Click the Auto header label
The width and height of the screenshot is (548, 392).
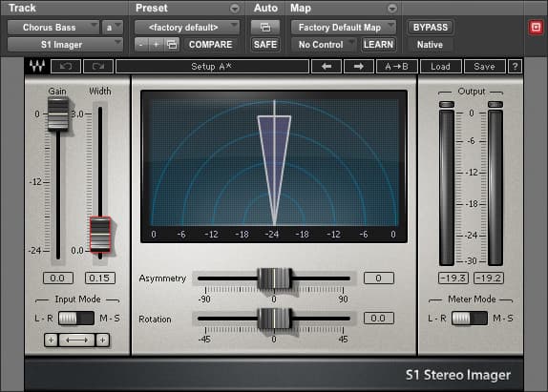(265, 8)
